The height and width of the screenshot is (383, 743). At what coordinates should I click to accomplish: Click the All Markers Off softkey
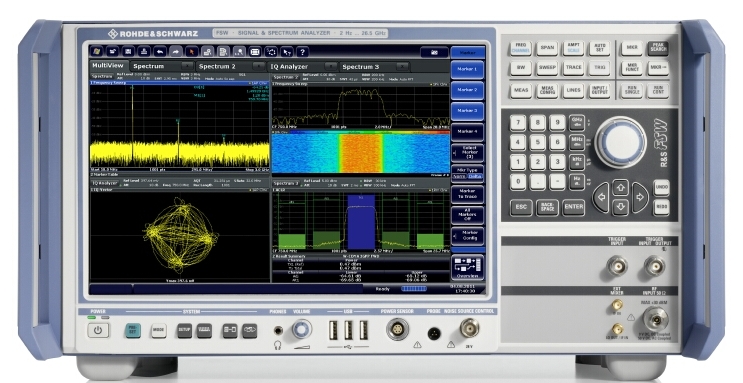click(468, 215)
